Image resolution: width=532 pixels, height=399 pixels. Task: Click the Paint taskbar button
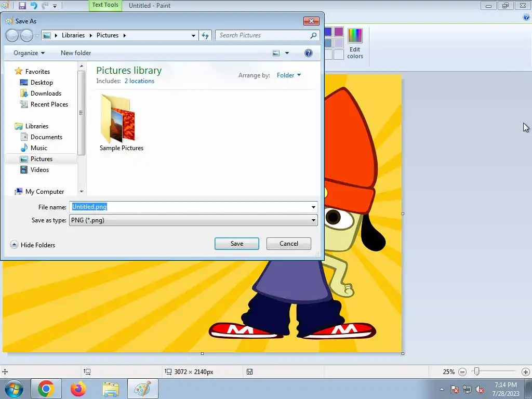tap(143, 389)
